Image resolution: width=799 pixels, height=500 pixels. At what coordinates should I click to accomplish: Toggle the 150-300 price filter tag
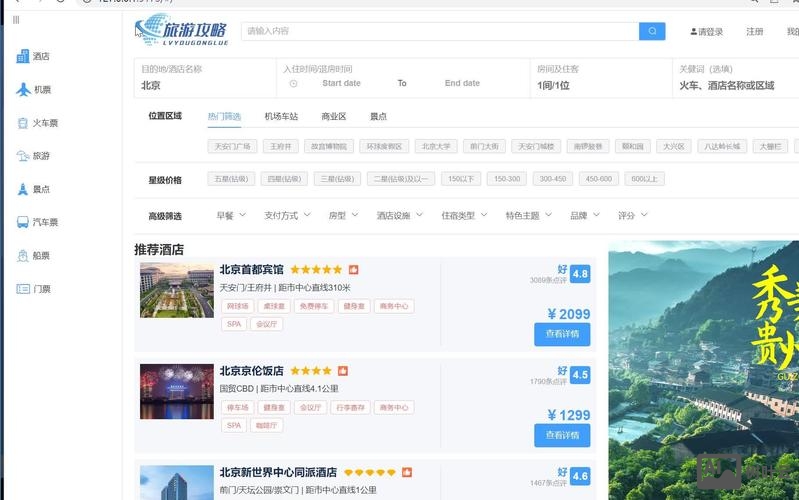[x=507, y=179]
